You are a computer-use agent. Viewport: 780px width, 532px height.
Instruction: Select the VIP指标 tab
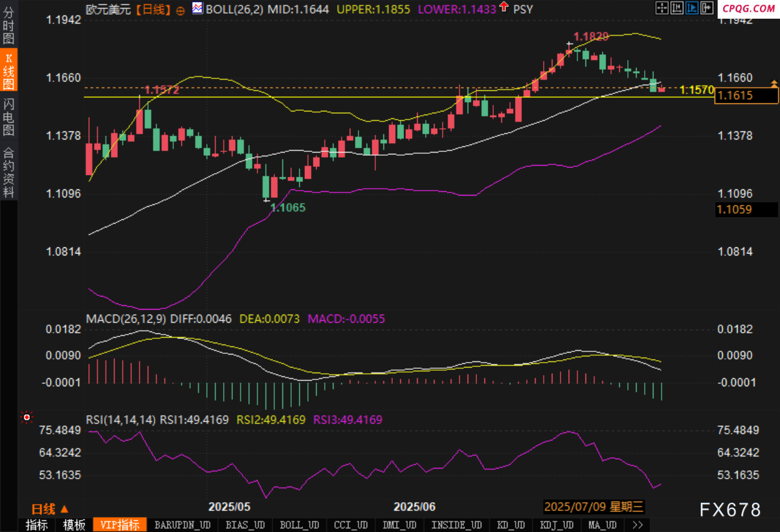[120, 525]
